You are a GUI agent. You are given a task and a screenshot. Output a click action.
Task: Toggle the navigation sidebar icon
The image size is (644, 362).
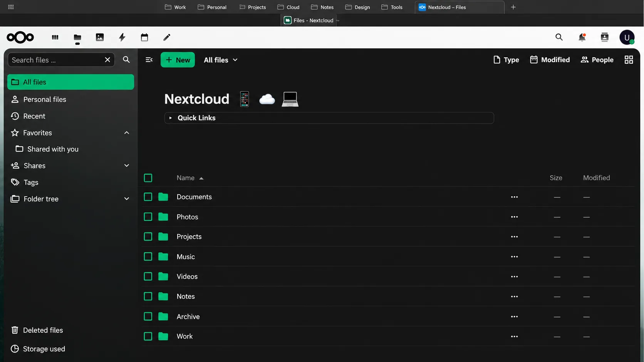pyautogui.click(x=149, y=60)
